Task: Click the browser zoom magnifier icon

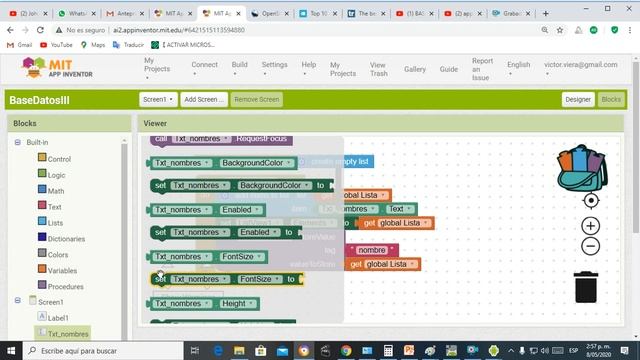Action: pos(544,30)
